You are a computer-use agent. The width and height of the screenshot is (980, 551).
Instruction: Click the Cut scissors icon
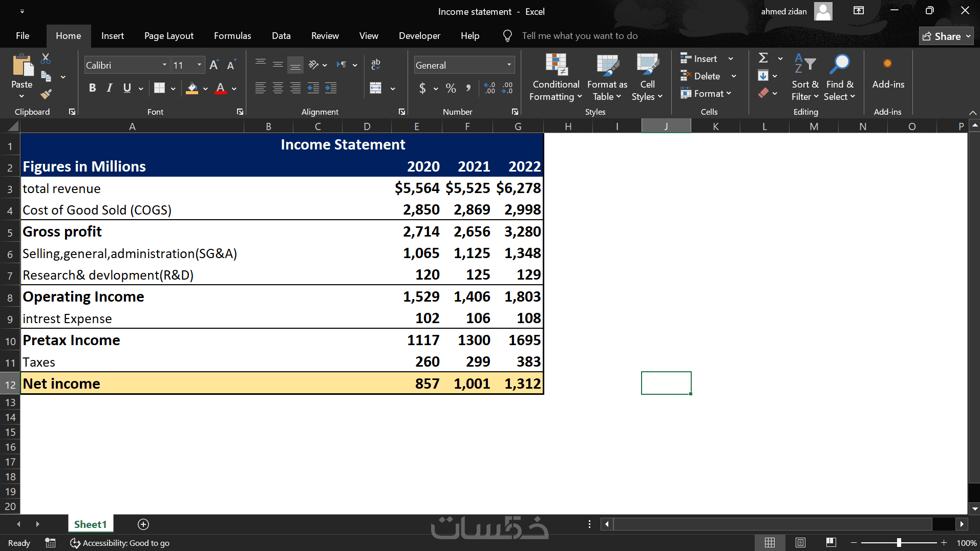[x=46, y=58]
